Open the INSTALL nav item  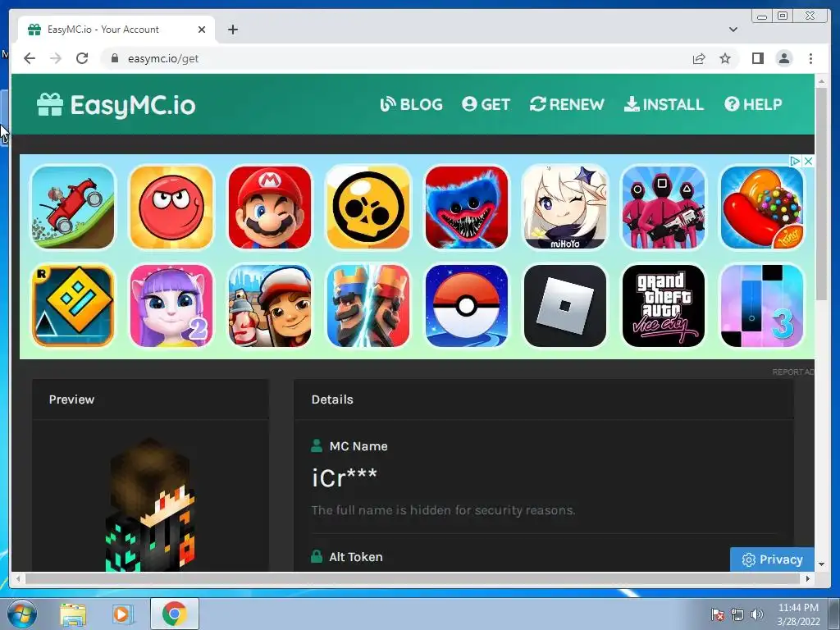(x=664, y=104)
